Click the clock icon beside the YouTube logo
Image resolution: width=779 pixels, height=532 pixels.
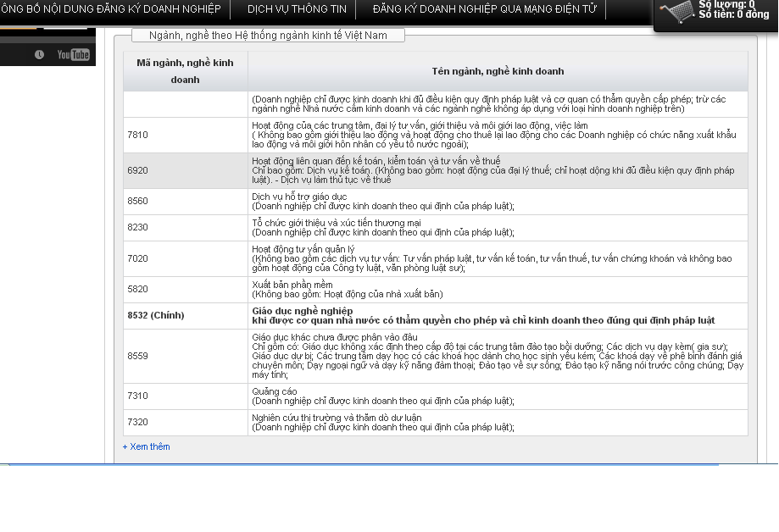pyautogui.click(x=39, y=55)
